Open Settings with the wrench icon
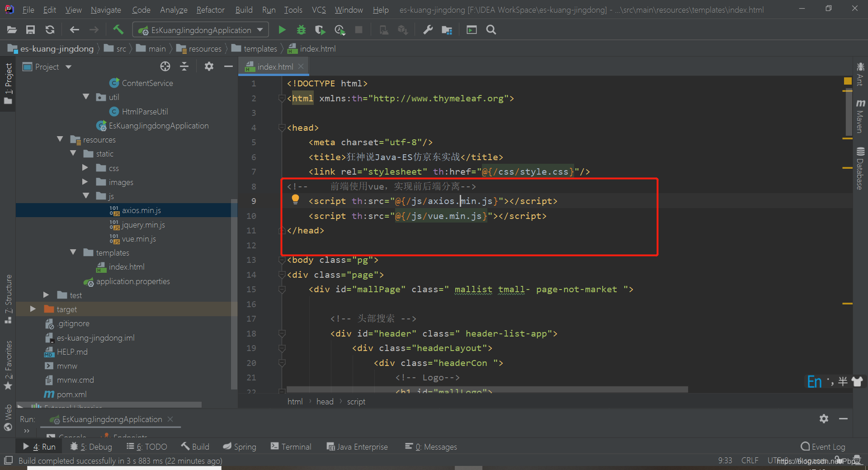This screenshot has height=470, width=868. pos(428,30)
